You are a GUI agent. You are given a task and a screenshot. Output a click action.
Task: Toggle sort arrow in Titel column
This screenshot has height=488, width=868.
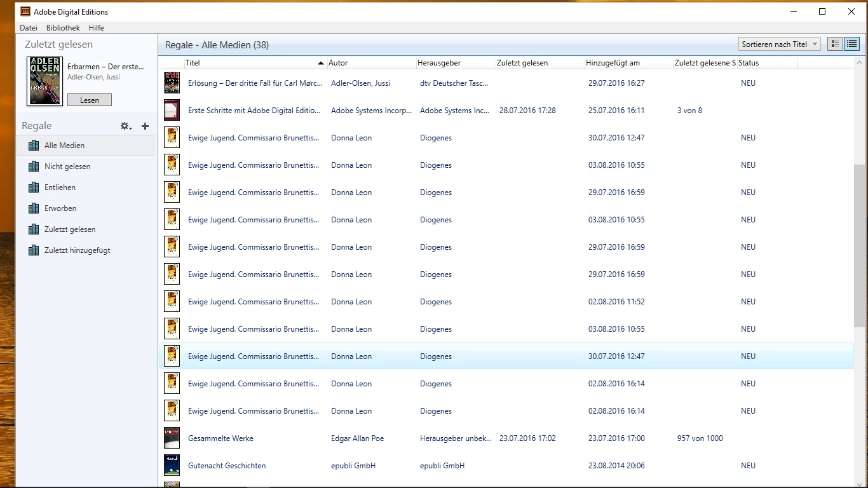[320, 63]
